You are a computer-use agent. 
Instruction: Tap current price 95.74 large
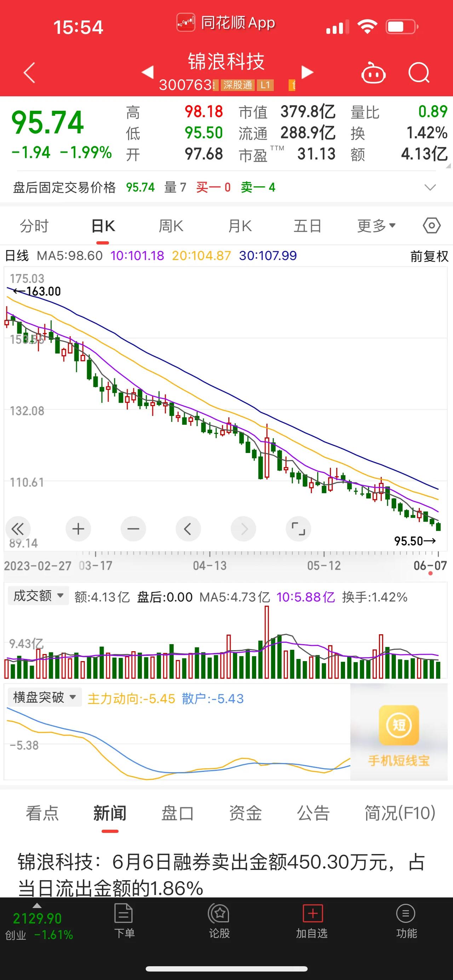pos(47,122)
